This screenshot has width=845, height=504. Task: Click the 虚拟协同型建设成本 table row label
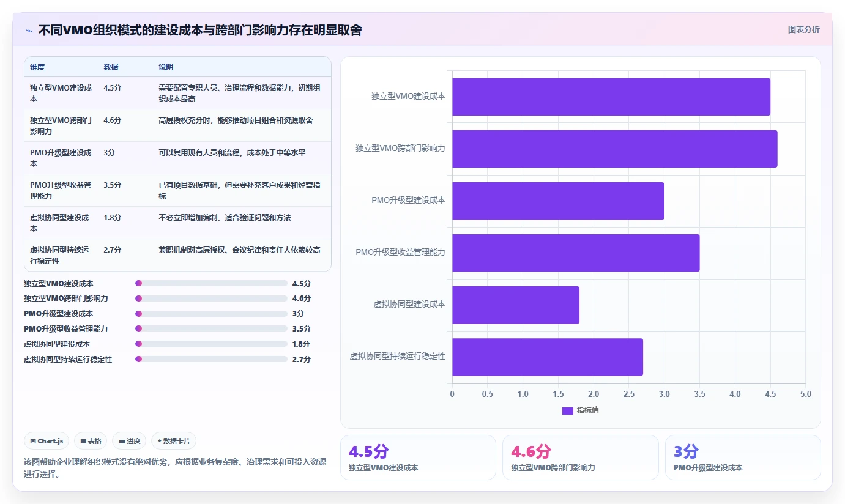click(x=61, y=223)
